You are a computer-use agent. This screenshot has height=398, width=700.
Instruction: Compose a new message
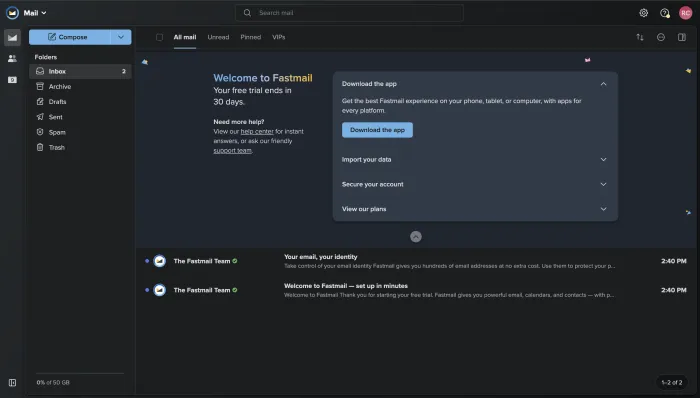pos(70,37)
